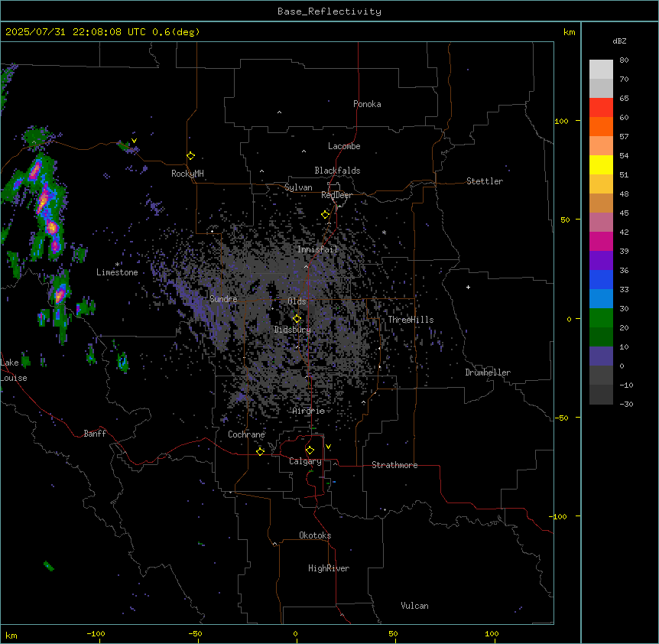The width and height of the screenshot is (659, 644).
Task: Click the red 65 dBZ legend swatch
Action: 601,108
